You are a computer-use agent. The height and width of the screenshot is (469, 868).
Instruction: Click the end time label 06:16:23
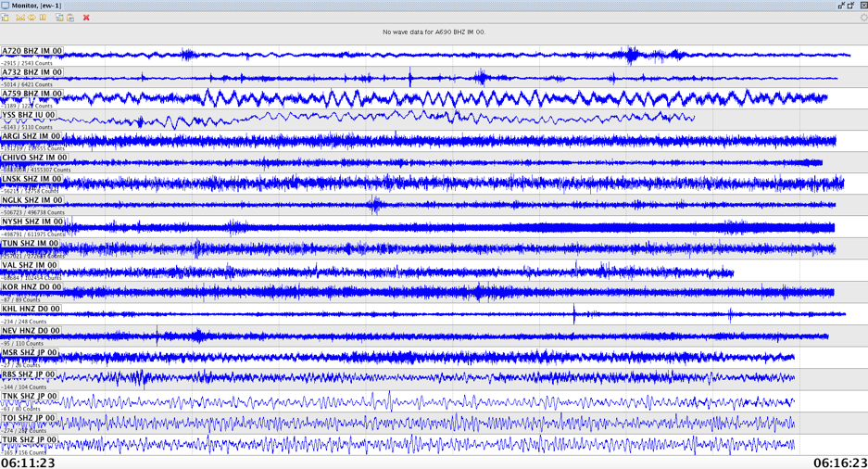[839, 462]
